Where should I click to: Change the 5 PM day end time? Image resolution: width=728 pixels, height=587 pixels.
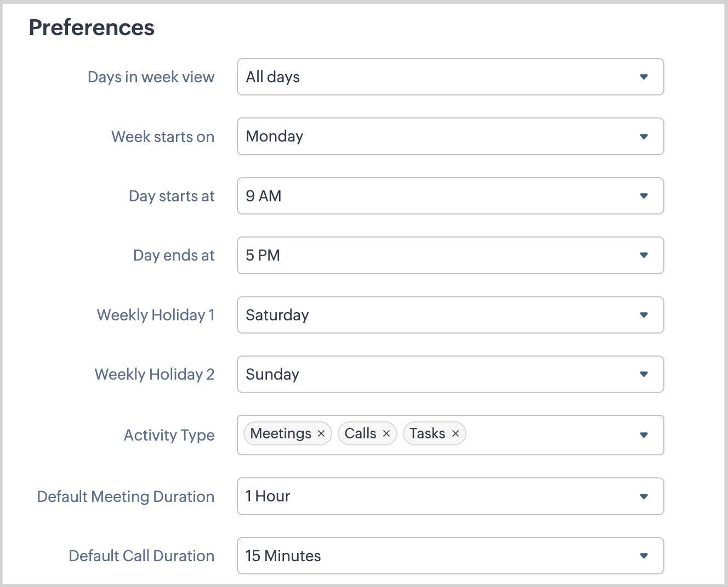(x=439, y=255)
